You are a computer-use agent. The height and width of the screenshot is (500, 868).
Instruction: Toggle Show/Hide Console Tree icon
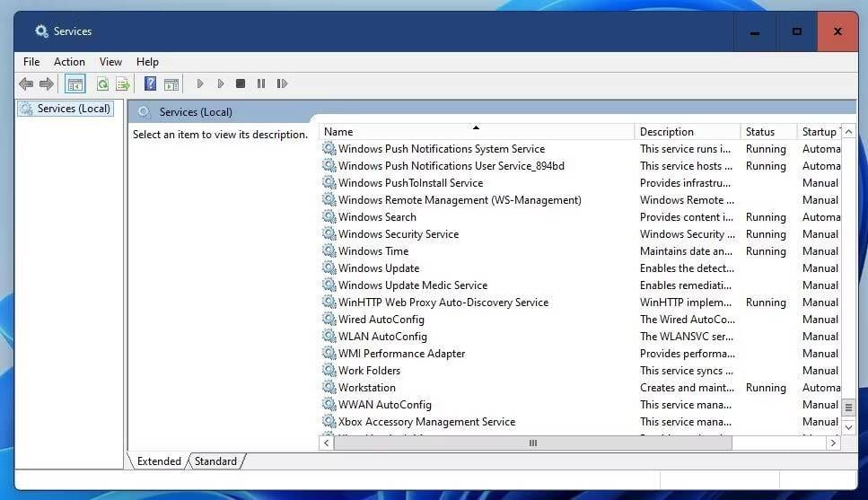75,84
